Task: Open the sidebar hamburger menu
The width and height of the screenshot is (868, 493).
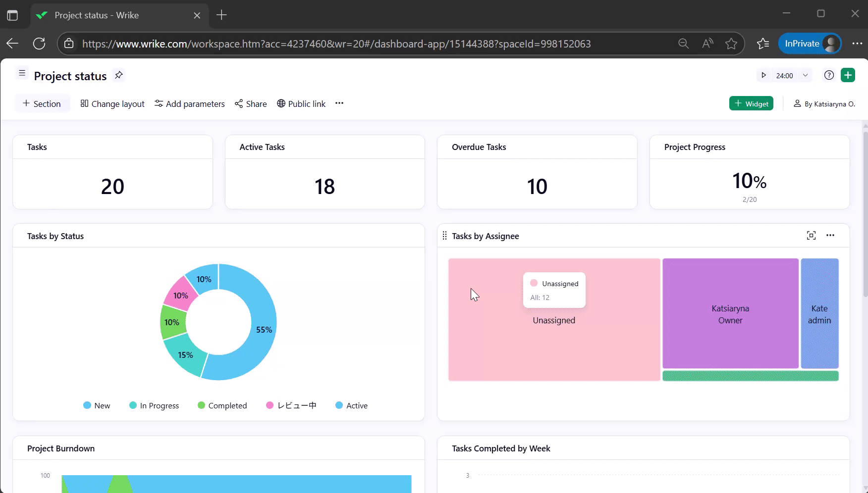Action: click(x=22, y=73)
